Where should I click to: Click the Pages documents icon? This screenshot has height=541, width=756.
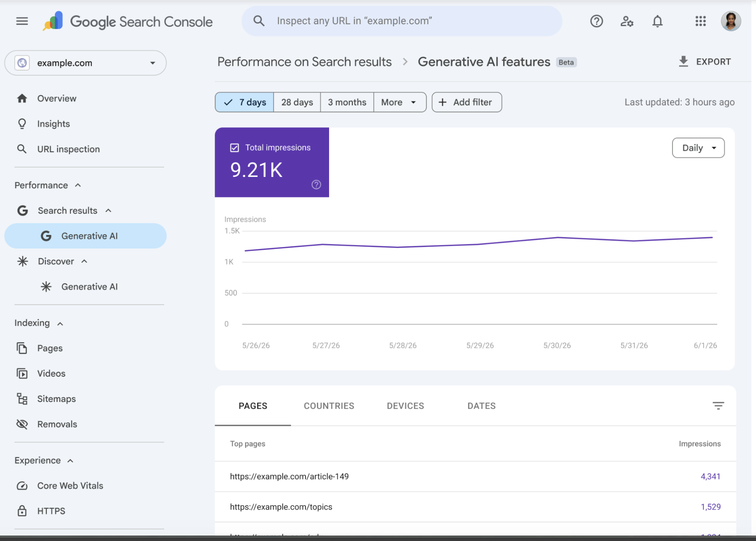pos(22,348)
